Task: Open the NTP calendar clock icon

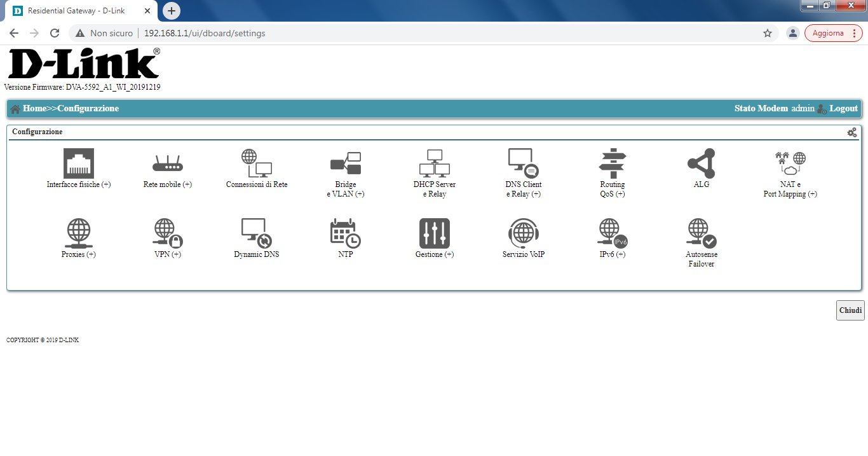Action: click(346, 233)
